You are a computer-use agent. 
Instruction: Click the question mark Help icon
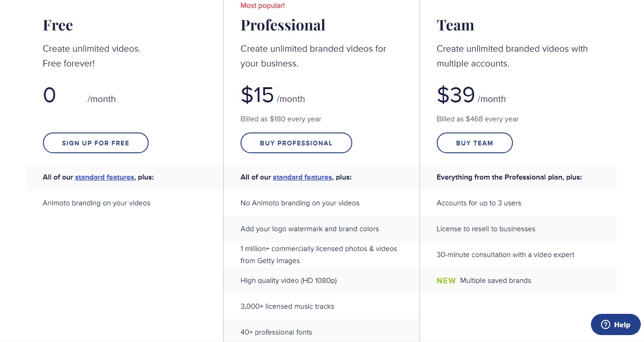pyautogui.click(x=605, y=325)
